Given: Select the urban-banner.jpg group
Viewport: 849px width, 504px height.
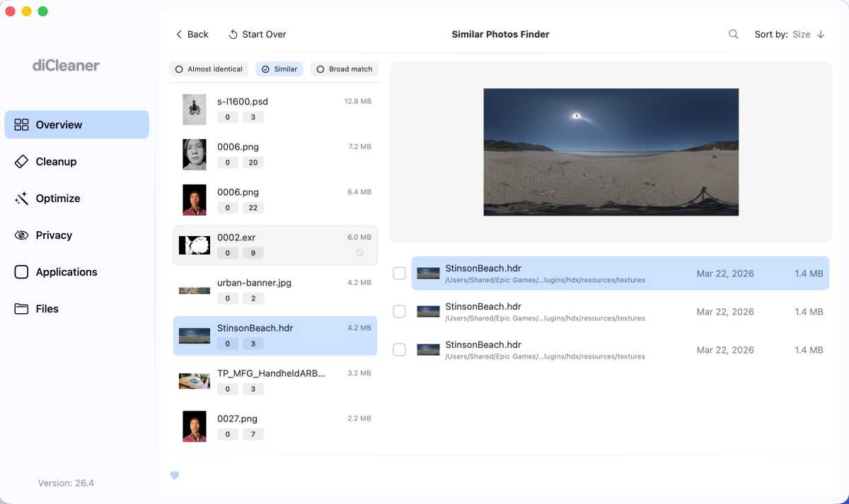Looking at the screenshot, I should click(275, 291).
